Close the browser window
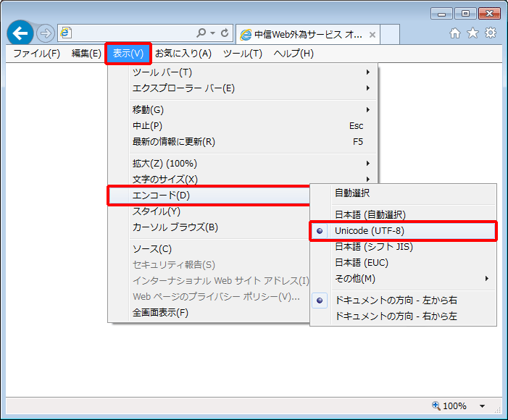Screen dimensions: 508x420 490,14
